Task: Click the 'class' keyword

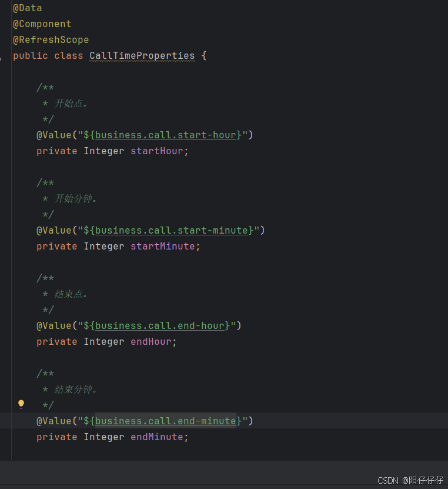Action: tap(69, 56)
